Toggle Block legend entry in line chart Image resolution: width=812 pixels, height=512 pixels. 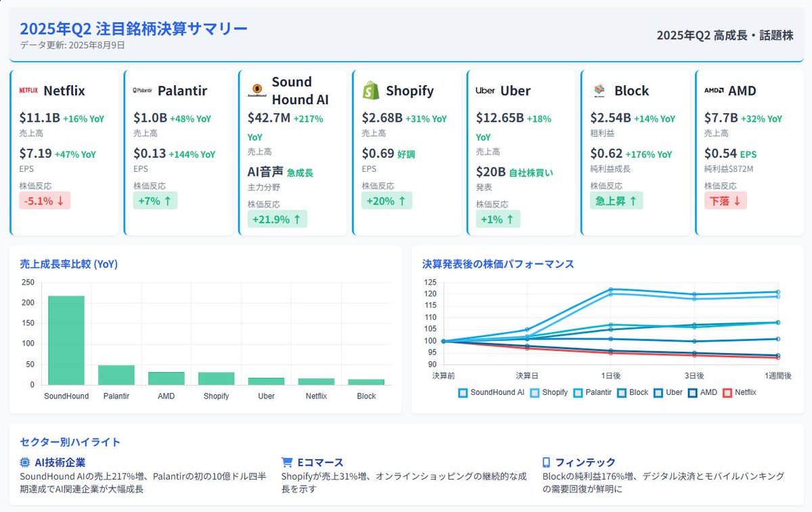tap(633, 392)
